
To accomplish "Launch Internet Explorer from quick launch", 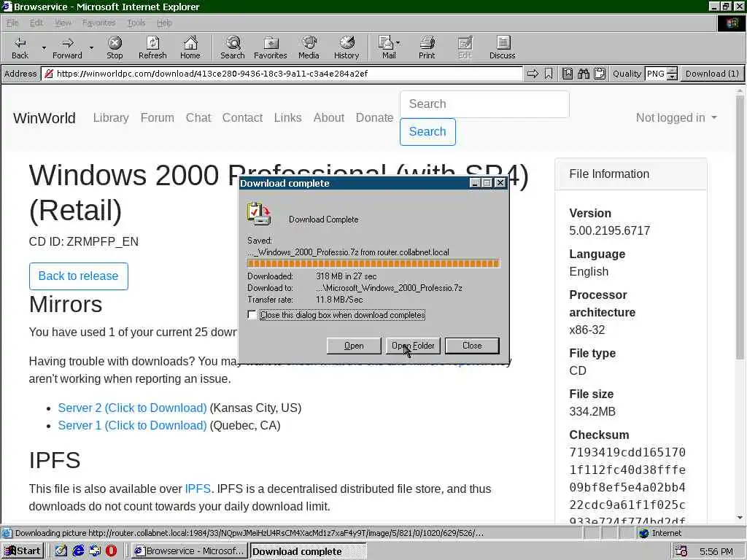I will [x=78, y=551].
